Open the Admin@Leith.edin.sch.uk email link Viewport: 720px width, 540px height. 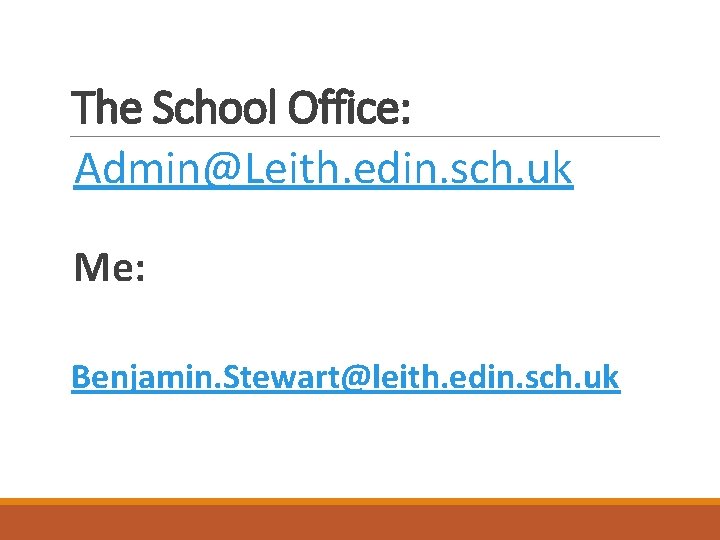click(x=323, y=170)
